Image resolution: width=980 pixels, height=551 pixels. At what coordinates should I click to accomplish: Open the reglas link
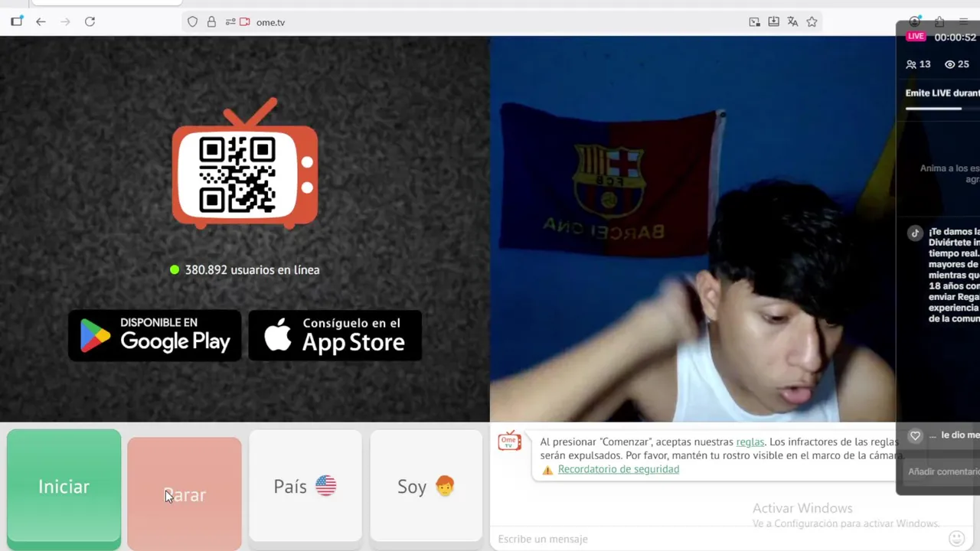[x=750, y=442]
